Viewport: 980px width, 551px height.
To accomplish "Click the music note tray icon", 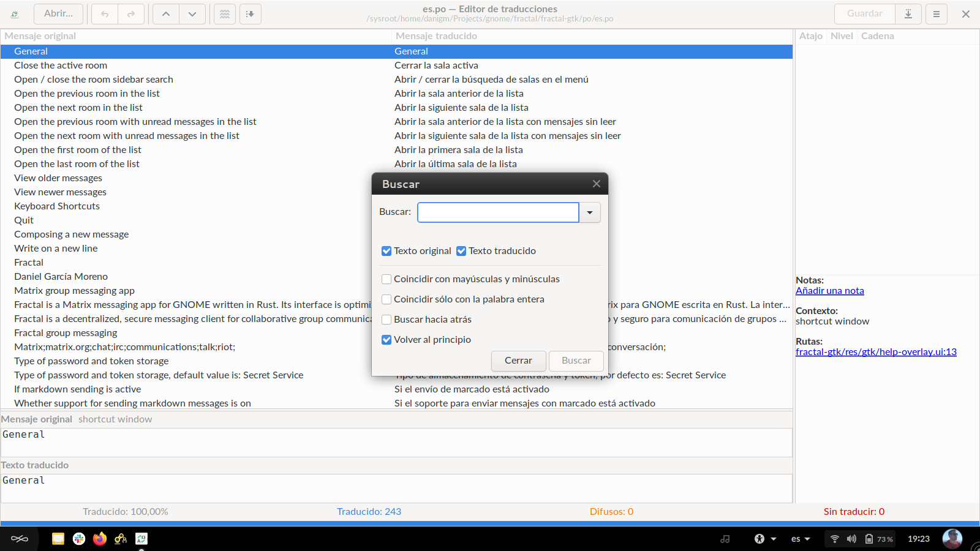I will point(725,539).
